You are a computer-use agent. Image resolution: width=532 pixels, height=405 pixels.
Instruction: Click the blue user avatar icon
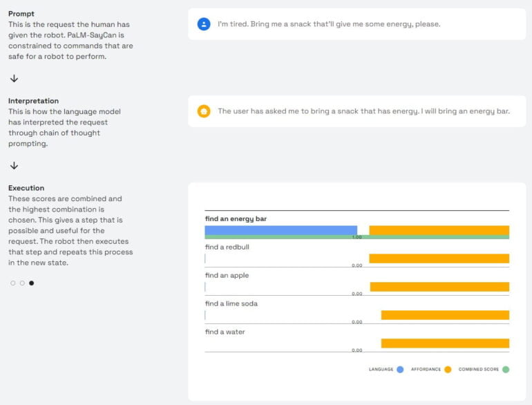pyautogui.click(x=204, y=24)
